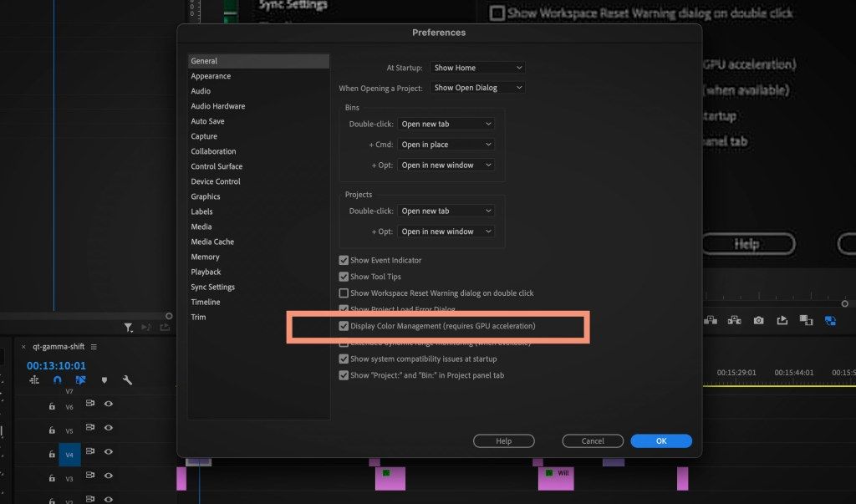Image resolution: width=856 pixels, height=504 pixels.
Task: Open Timeline Display Settings wrench icon
Action: [127, 379]
